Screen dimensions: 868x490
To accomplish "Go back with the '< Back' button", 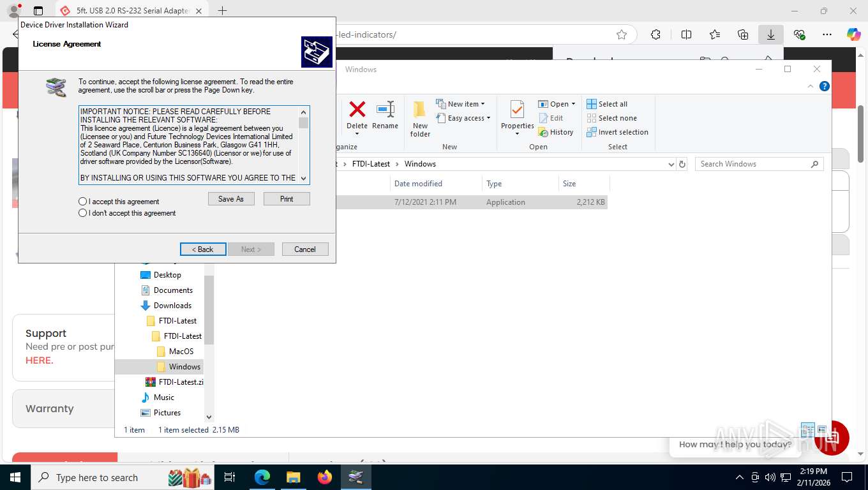I will click(x=203, y=249).
